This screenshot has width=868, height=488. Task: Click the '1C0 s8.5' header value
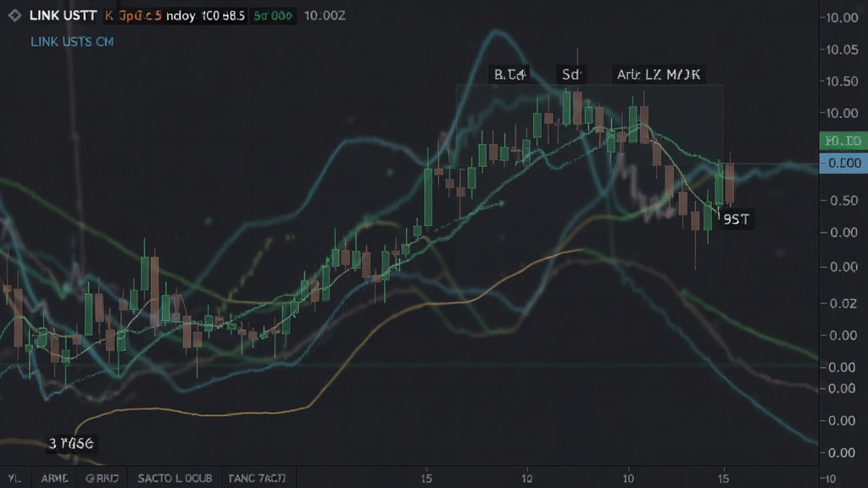click(223, 15)
